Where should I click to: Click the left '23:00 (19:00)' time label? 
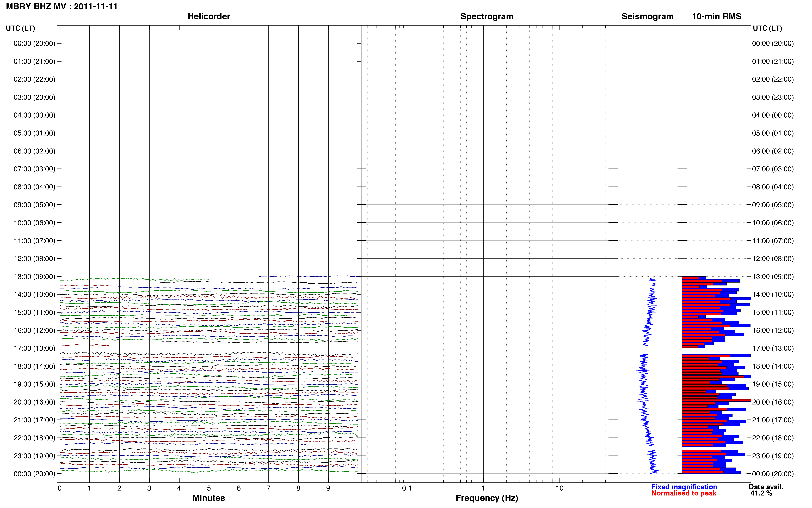[x=34, y=456]
